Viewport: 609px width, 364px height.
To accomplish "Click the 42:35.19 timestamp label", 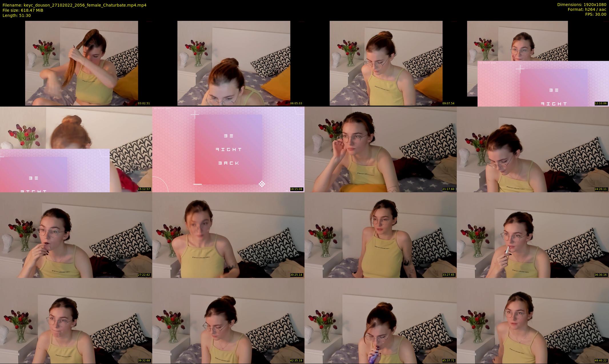I will [x=296, y=361].
